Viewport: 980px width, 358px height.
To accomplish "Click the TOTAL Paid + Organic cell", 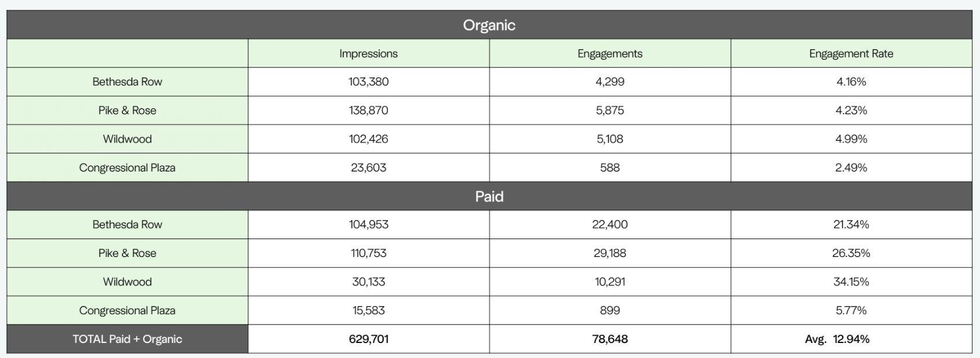I will (127, 339).
